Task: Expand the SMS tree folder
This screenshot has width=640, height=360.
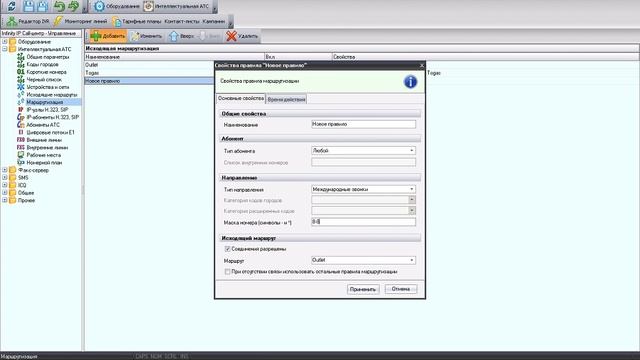Action: [5, 178]
